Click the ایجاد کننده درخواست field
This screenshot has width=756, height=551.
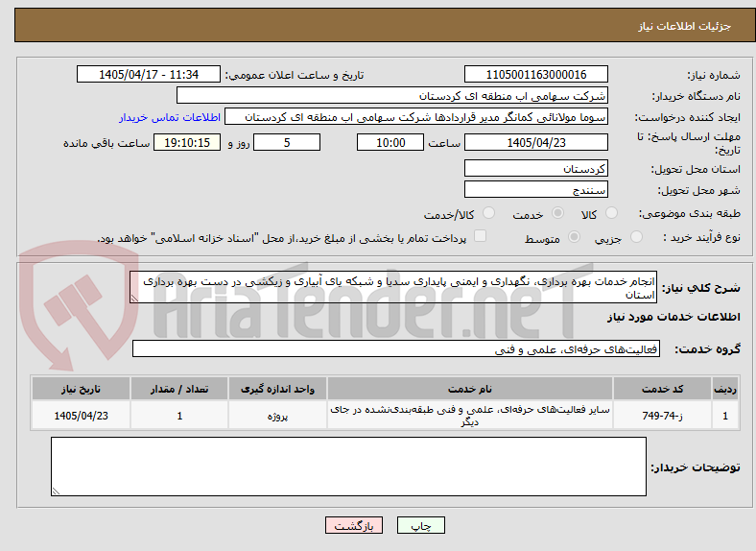416,117
